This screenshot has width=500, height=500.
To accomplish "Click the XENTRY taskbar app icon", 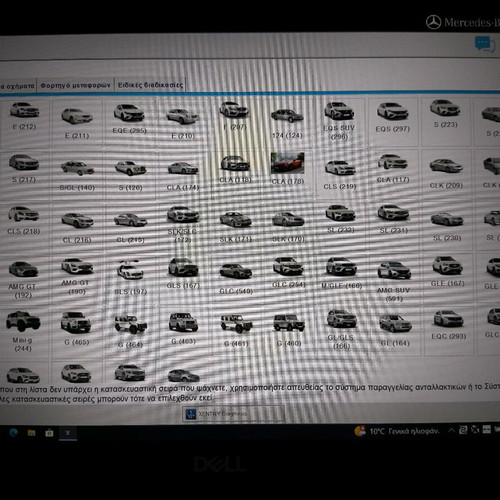I will 68,433.
